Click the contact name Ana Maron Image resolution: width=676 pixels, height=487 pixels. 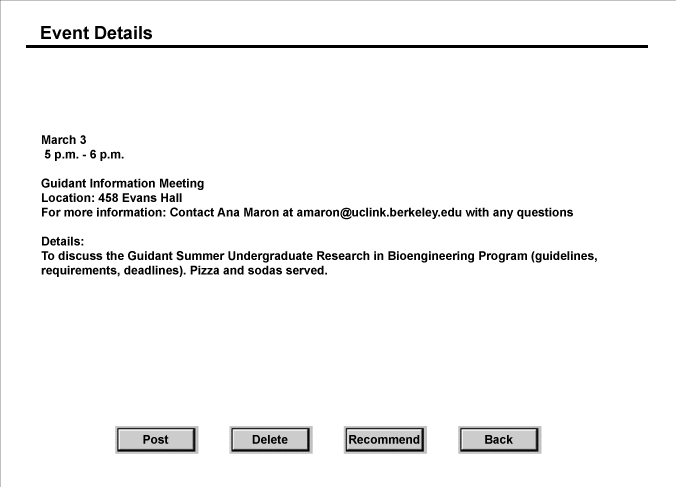point(248,212)
